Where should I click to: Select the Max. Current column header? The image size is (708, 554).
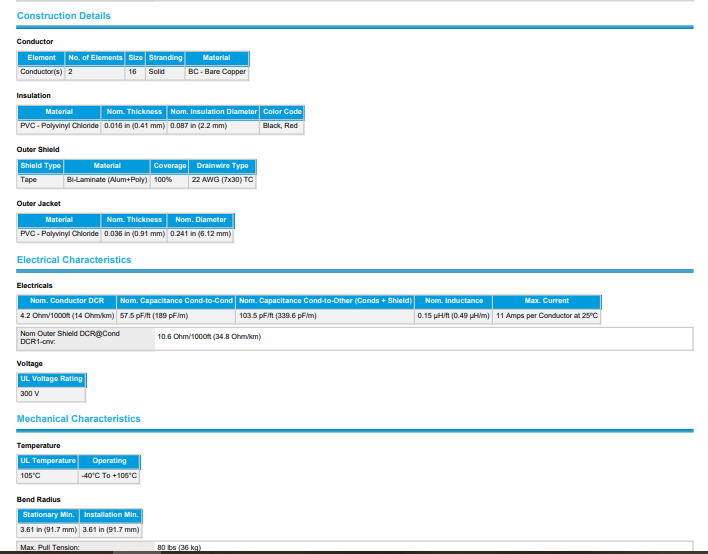(546, 301)
